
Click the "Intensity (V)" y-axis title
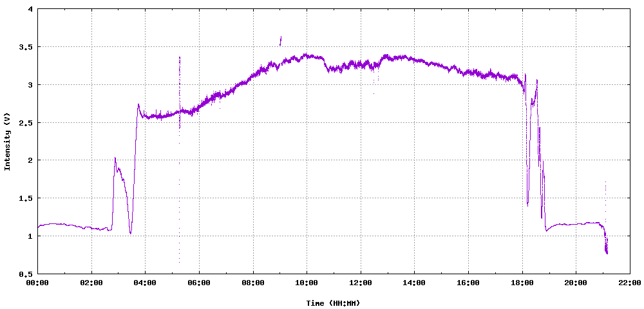[8, 142]
